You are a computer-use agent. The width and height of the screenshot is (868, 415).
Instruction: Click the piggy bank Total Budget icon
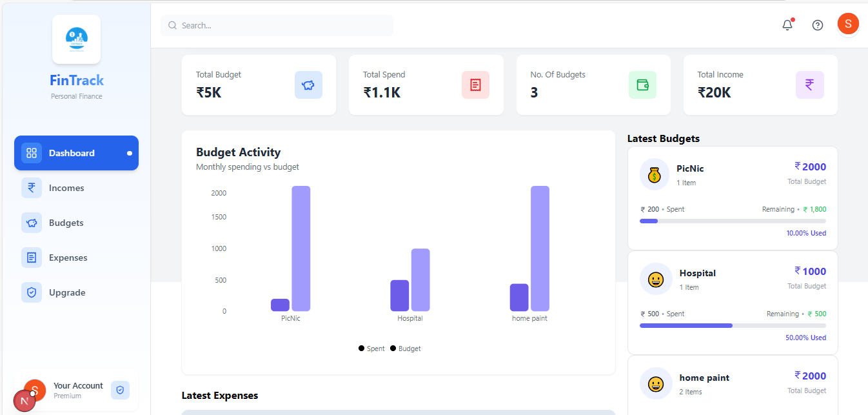click(x=308, y=85)
